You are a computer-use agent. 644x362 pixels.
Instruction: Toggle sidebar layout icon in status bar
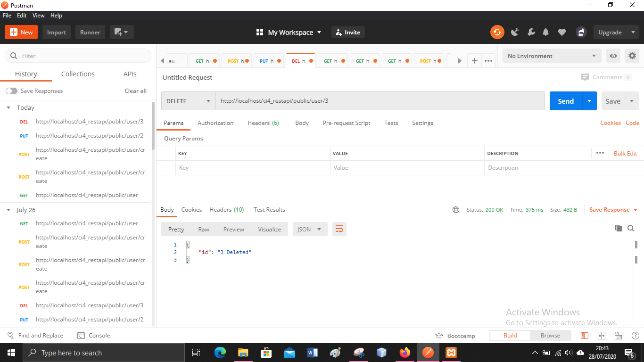pyautogui.click(x=585, y=336)
